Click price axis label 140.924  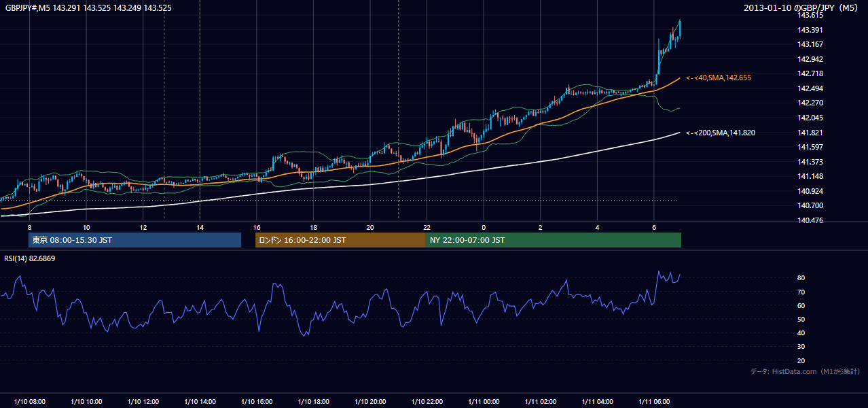click(810, 191)
